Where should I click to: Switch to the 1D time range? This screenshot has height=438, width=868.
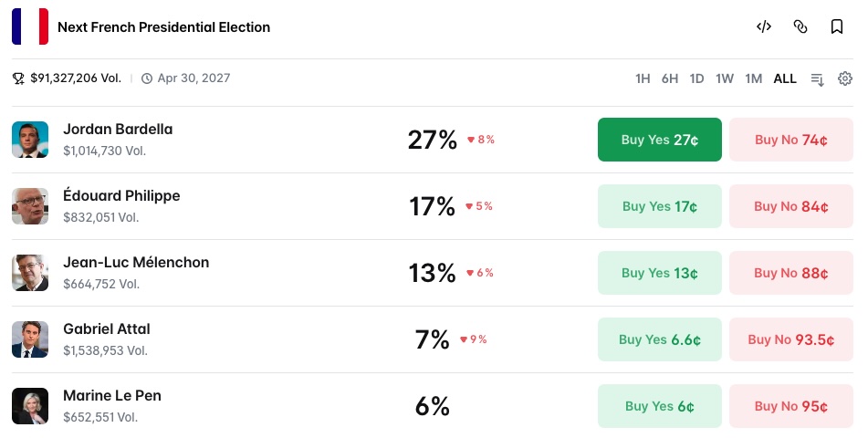click(x=696, y=78)
